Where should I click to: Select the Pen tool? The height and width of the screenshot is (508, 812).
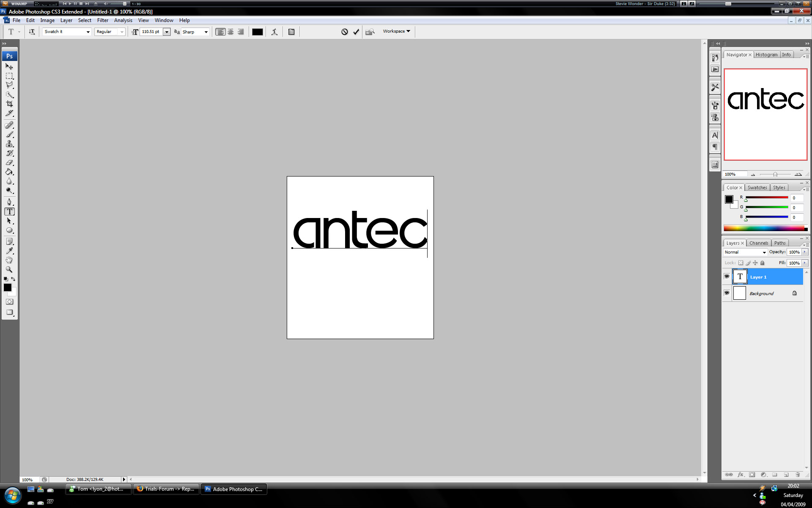tap(9, 202)
